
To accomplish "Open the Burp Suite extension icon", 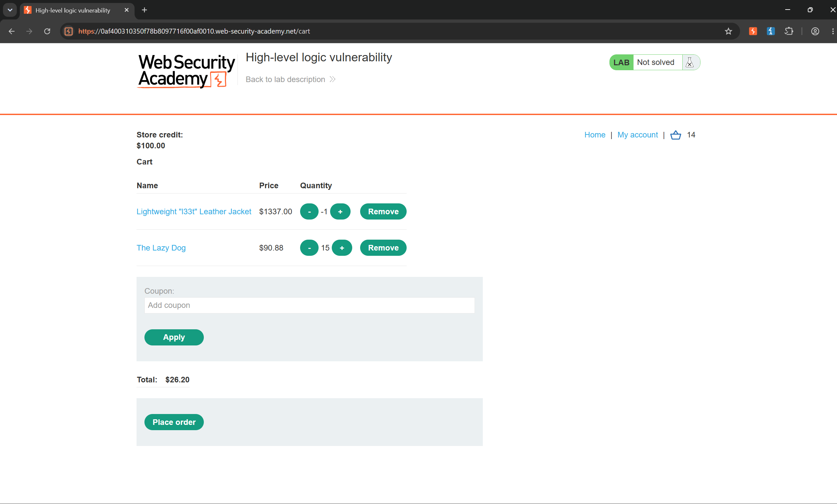I will point(753,31).
